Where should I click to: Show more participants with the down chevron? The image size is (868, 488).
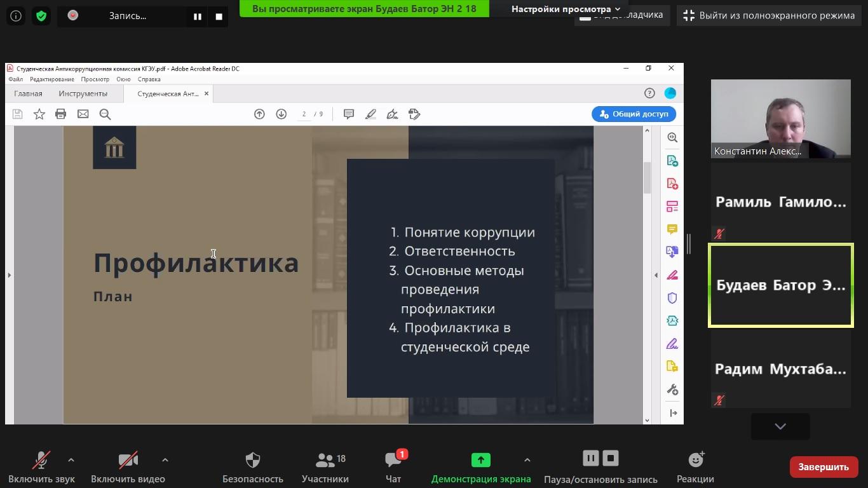[x=780, y=426]
